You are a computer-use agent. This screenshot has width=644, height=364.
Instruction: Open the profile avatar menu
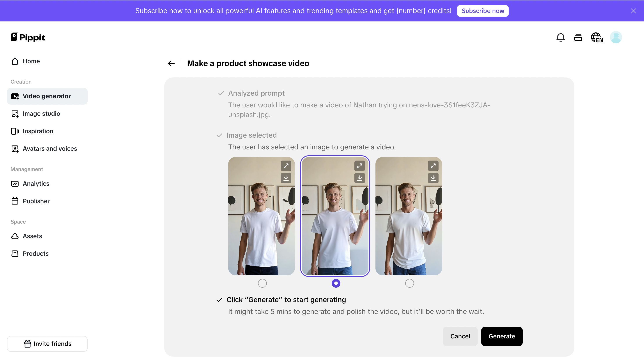(616, 37)
